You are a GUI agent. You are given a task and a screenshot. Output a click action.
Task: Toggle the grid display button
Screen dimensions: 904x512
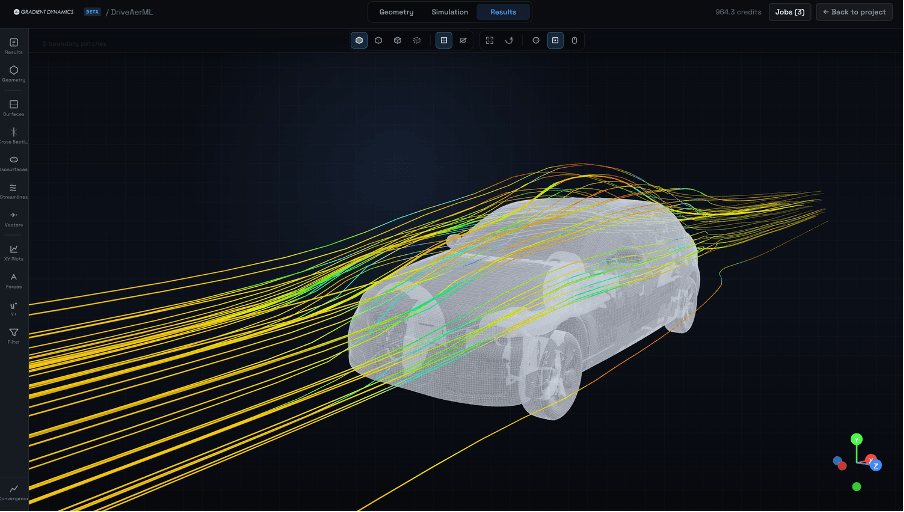[444, 40]
